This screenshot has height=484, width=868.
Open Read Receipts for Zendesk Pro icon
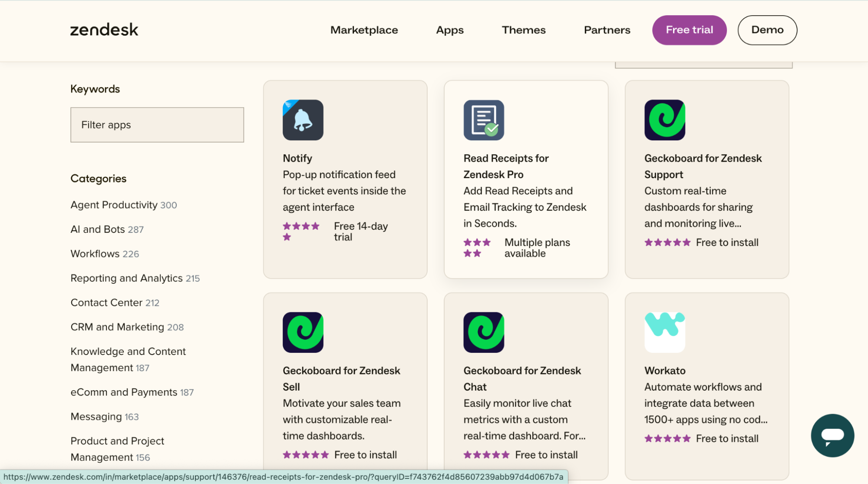[x=484, y=120]
